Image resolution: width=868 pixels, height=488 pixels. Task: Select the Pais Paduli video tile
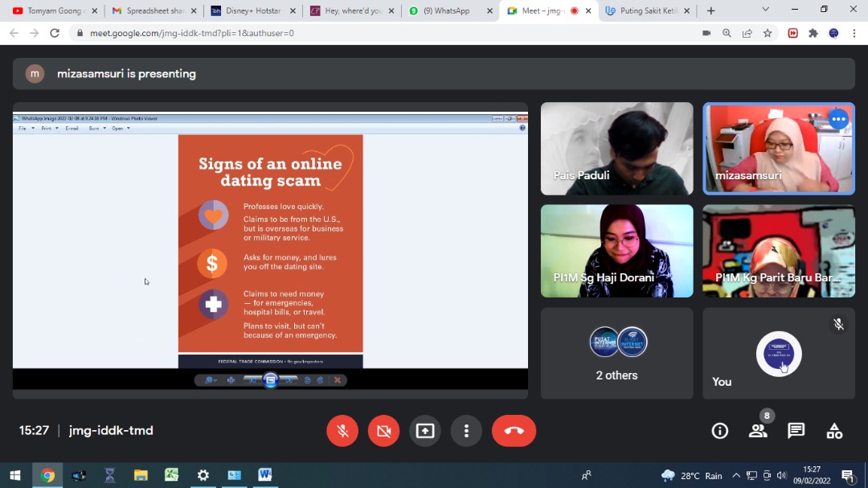click(x=616, y=149)
